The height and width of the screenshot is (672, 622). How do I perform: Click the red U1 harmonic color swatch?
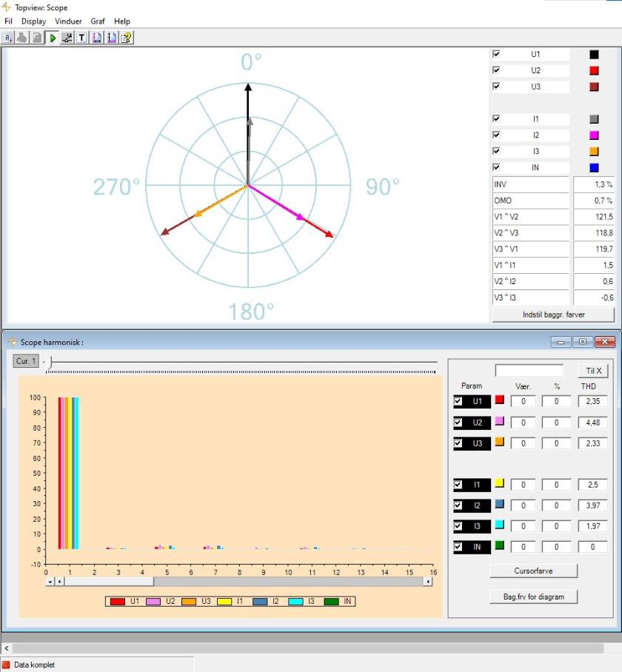click(x=499, y=400)
